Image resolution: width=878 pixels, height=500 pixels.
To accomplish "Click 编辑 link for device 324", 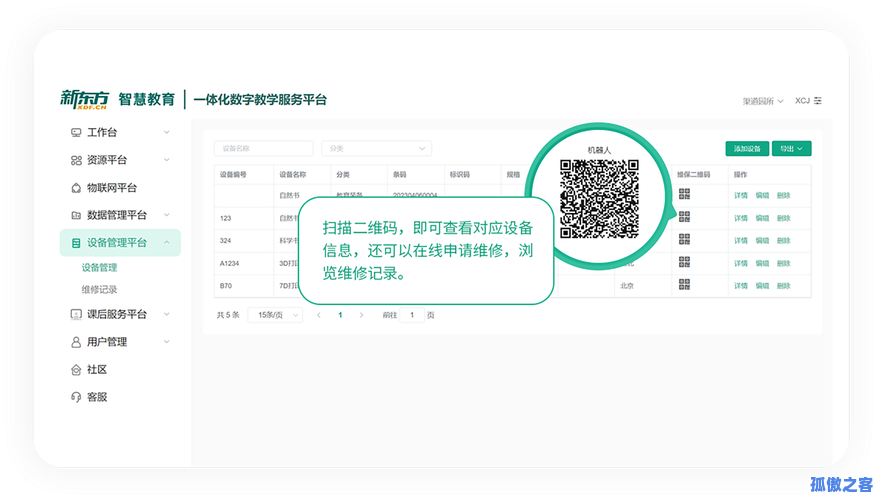I will [762, 241].
